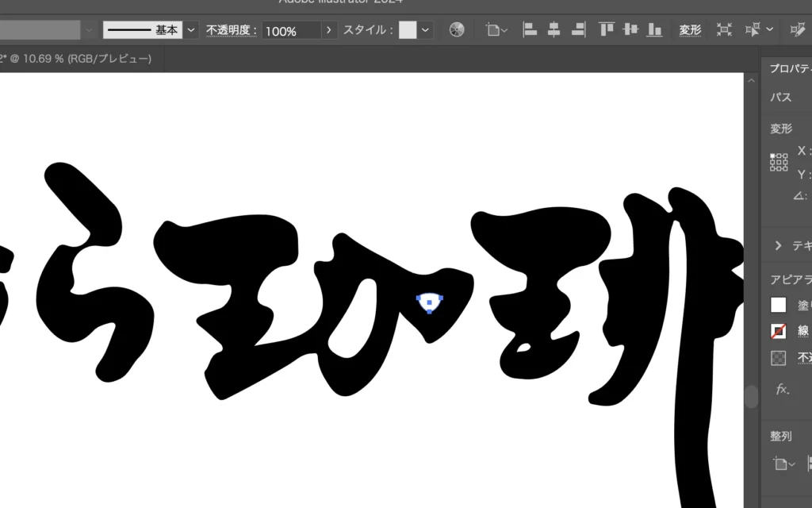812x508 pixels.
Task: Click the Recolor Artwork color wheel icon
Action: [456, 30]
